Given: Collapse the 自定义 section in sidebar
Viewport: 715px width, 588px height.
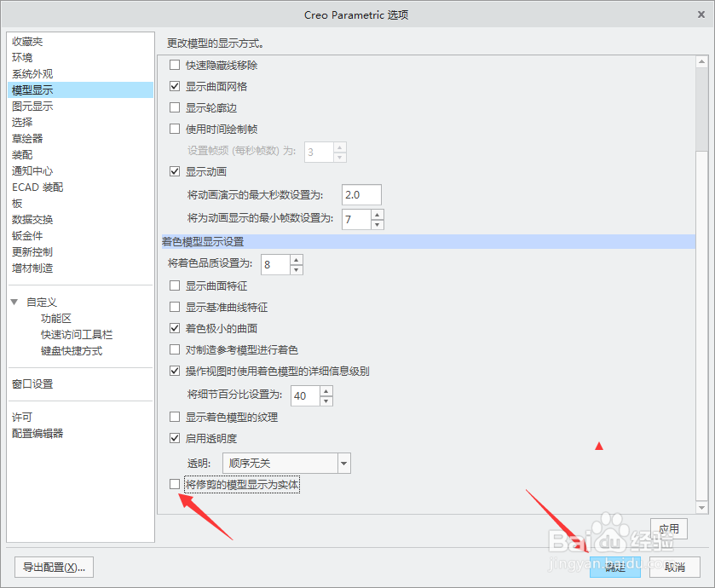Looking at the screenshot, I should pyautogui.click(x=14, y=301).
